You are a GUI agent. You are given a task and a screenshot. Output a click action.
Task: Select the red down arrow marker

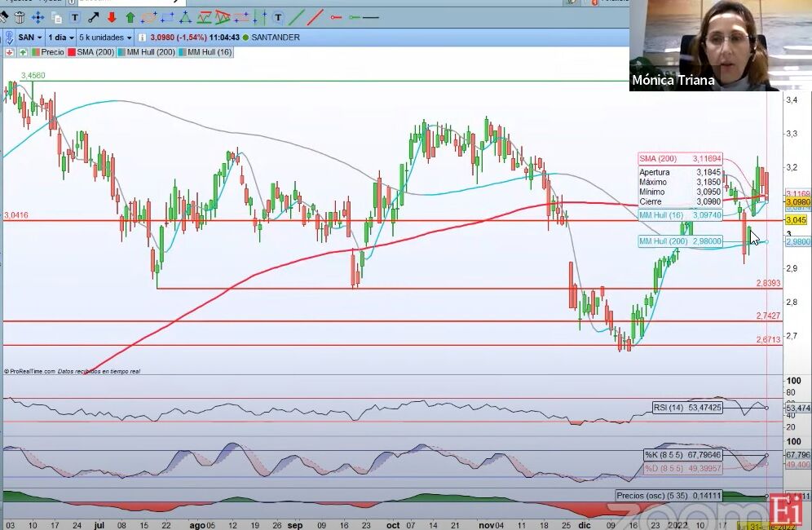[x=112, y=18]
